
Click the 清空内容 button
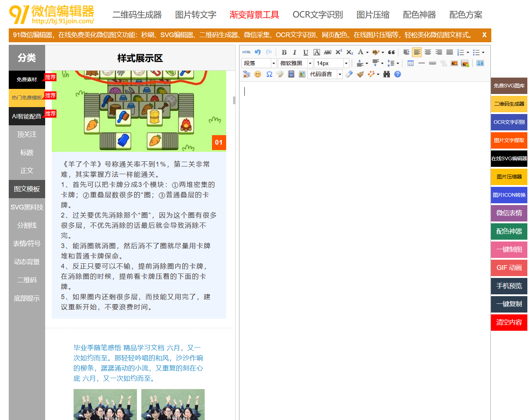point(509,322)
